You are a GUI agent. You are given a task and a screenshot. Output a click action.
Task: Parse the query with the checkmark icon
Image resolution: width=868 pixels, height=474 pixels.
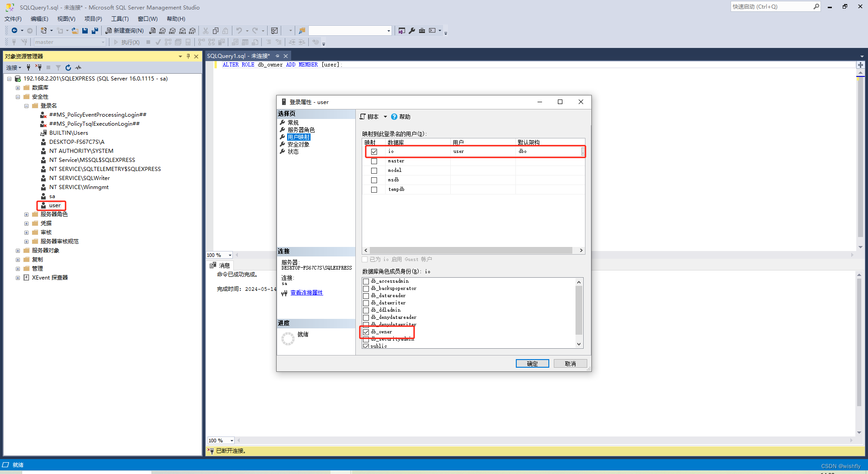pos(157,42)
